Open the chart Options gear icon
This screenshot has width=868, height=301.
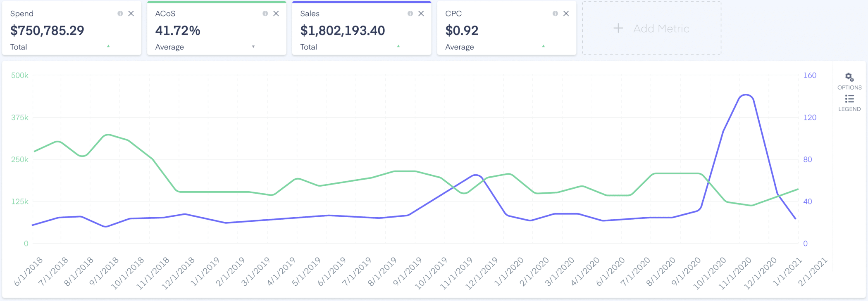(x=849, y=77)
